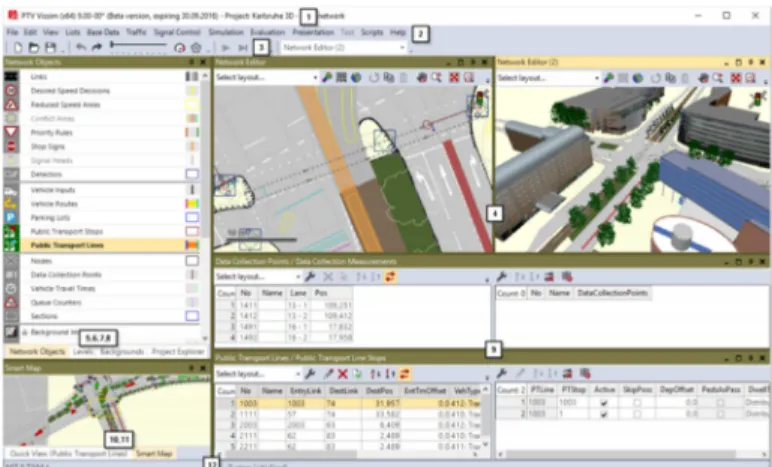Check SkipPoss for the first PT line stop
The height and width of the screenshot is (467, 772).
pos(637,403)
